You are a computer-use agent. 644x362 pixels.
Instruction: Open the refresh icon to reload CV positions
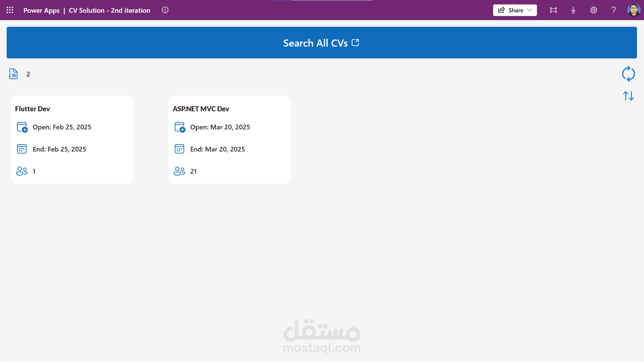(629, 74)
